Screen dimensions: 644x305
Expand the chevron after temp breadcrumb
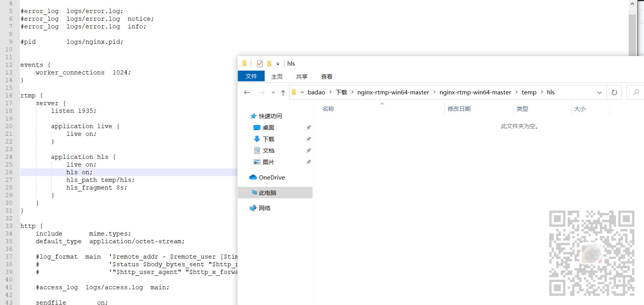[542, 92]
